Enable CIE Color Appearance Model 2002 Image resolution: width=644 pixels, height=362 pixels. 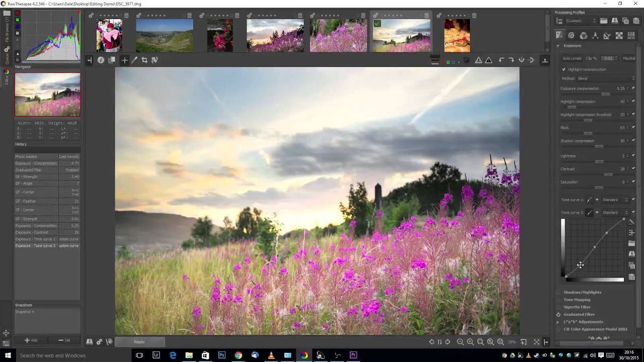pos(558,329)
